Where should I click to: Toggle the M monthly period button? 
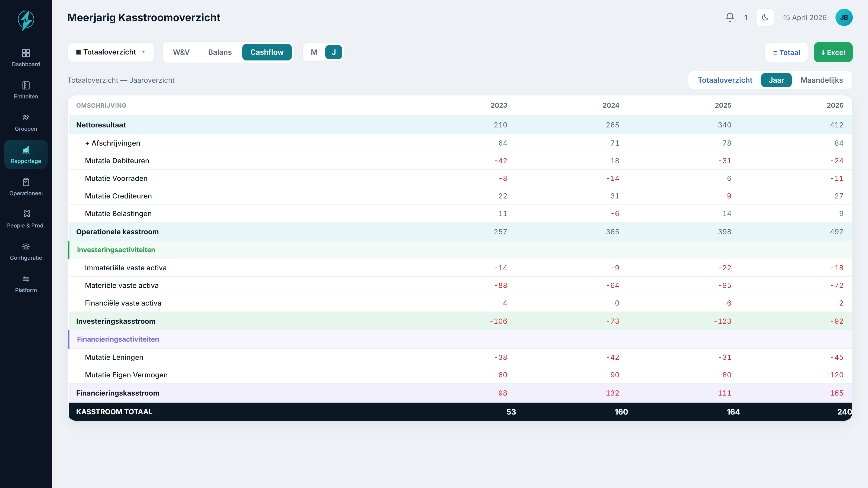coord(314,52)
